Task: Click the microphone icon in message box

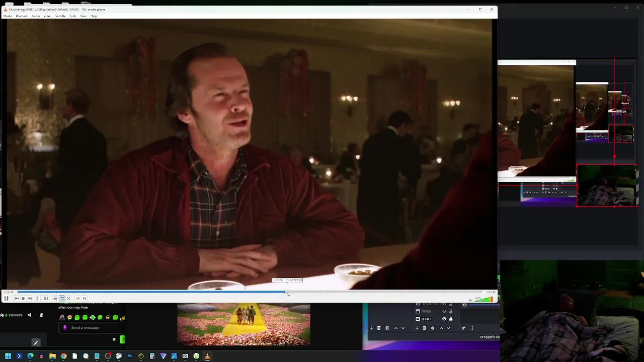Action: pos(65,328)
